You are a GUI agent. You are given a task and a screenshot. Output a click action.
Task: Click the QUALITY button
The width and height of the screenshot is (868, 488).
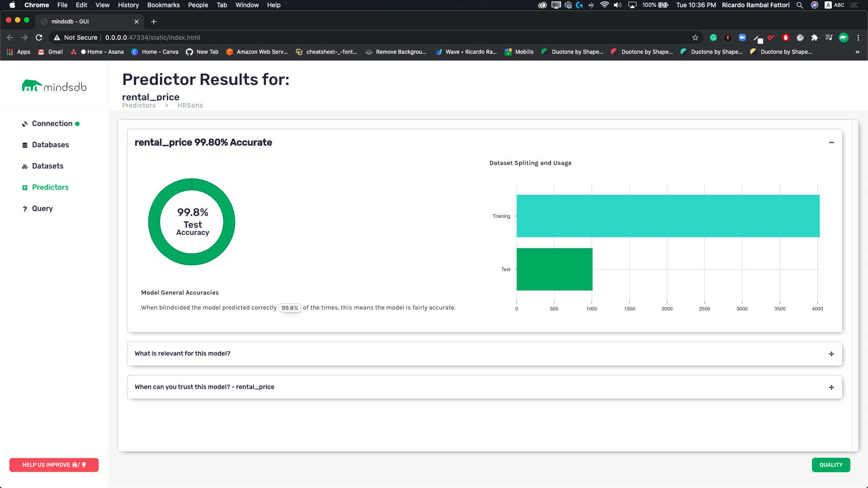tap(830, 465)
